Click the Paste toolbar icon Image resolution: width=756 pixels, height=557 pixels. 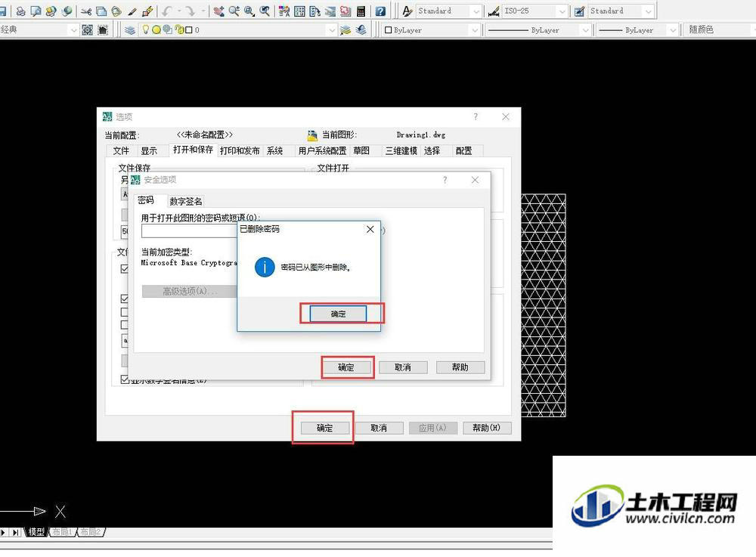point(116,11)
